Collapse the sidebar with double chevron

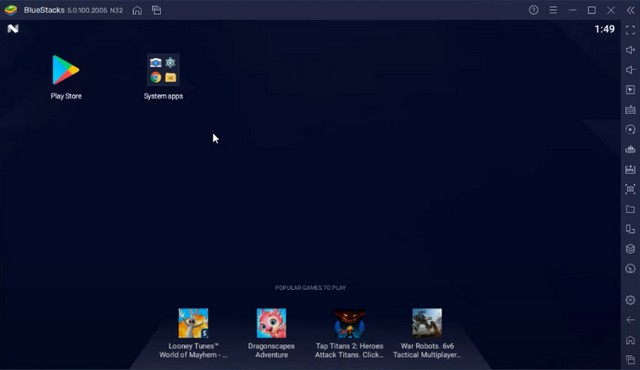pyautogui.click(x=631, y=10)
